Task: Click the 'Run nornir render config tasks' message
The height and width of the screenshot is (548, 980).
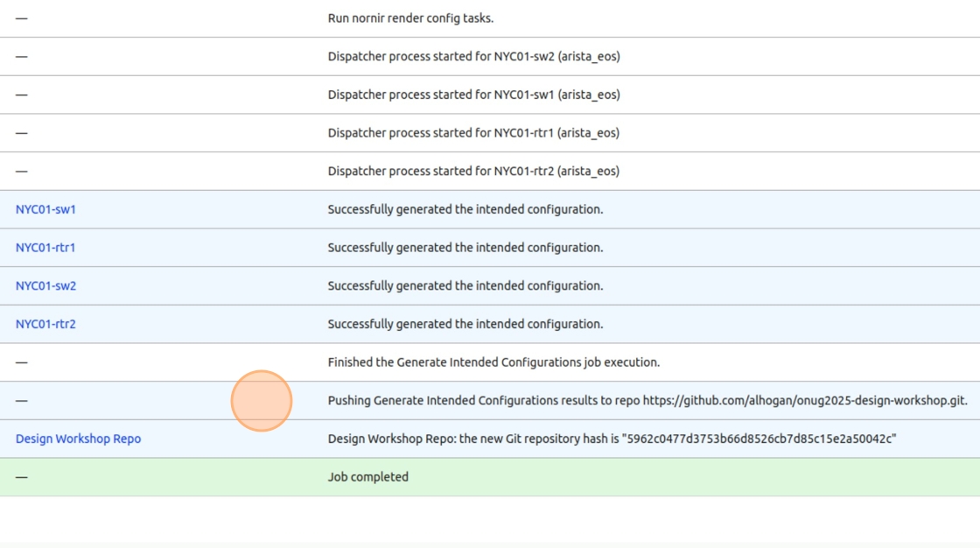Action: pyautogui.click(x=410, y=18)
